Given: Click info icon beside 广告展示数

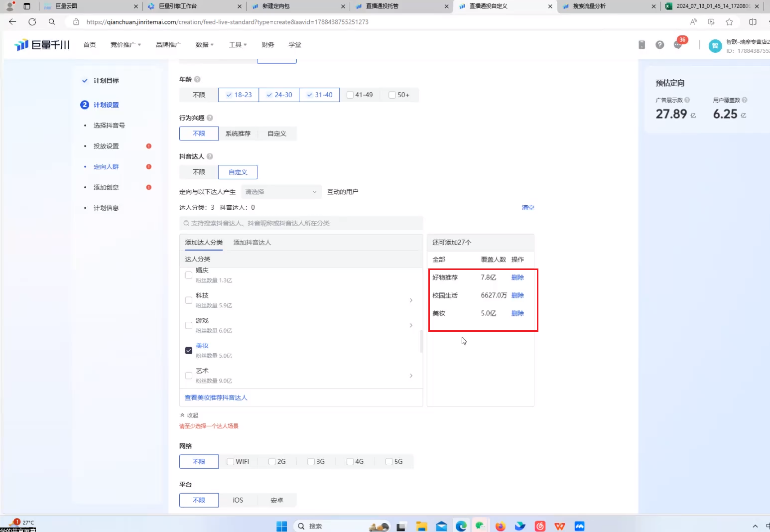Looking at the screenshot, I should [687, 100].
